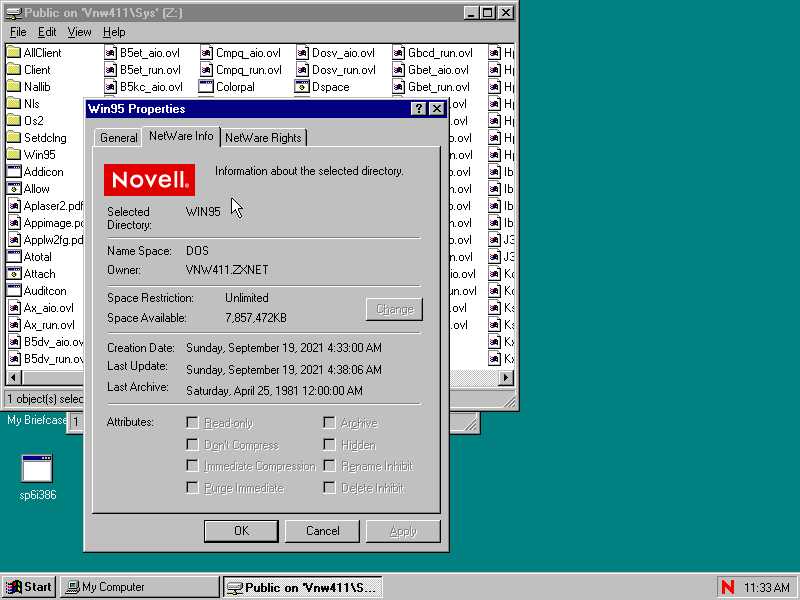Select the Allow program icon

tap(14, 189)
